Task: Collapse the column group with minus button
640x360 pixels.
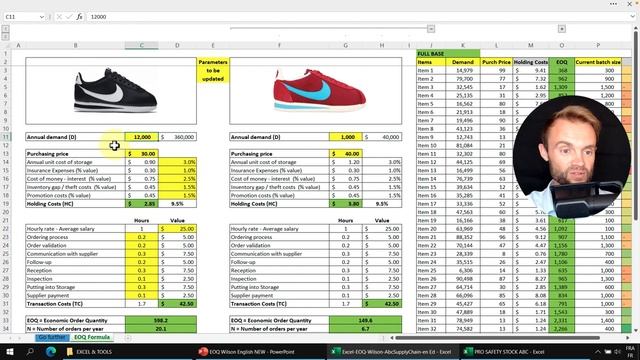Action: coord(431,29)
